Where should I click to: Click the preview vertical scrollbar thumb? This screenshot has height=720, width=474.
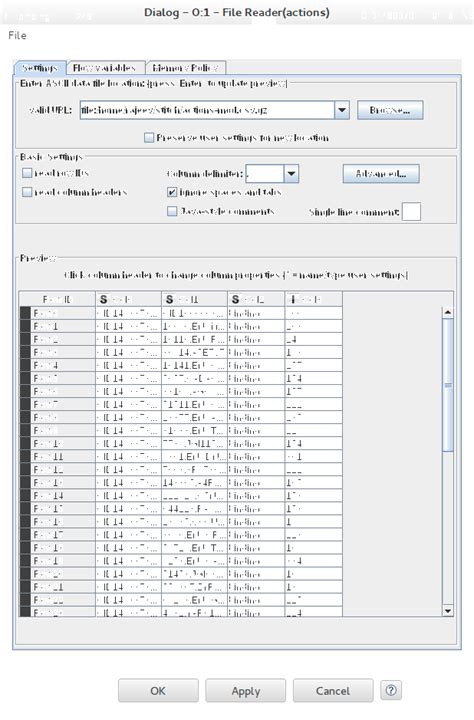447,385
